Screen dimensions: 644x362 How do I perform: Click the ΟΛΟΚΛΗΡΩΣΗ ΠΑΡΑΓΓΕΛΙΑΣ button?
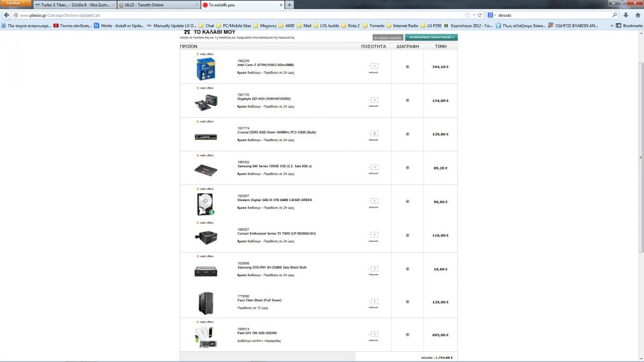pos(431,38)
